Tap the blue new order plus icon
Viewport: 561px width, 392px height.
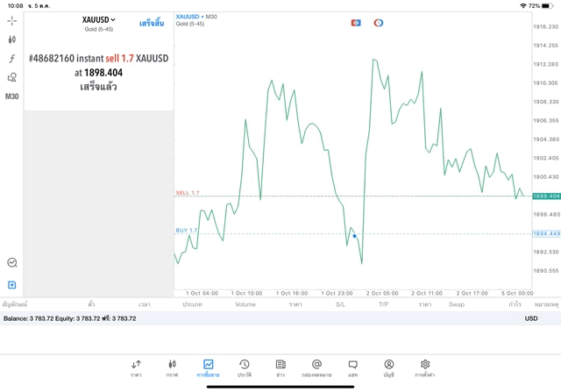[x=11, y=285]
